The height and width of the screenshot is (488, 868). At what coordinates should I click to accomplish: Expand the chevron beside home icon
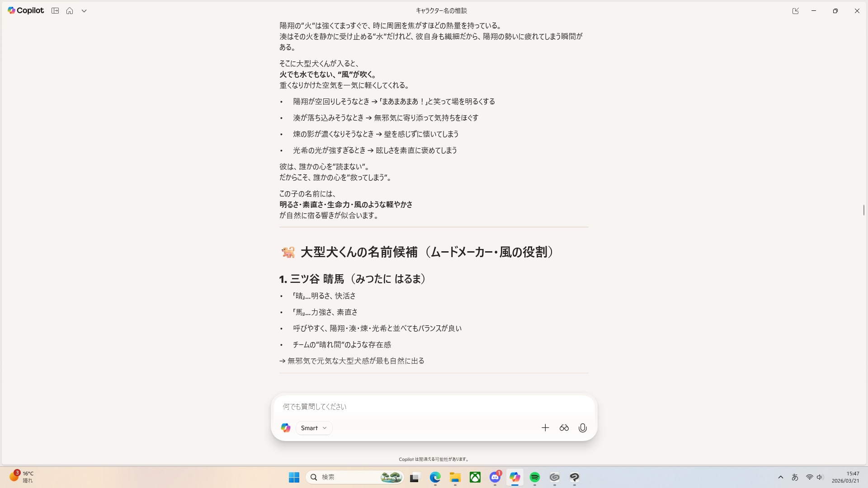coord(84,11)
